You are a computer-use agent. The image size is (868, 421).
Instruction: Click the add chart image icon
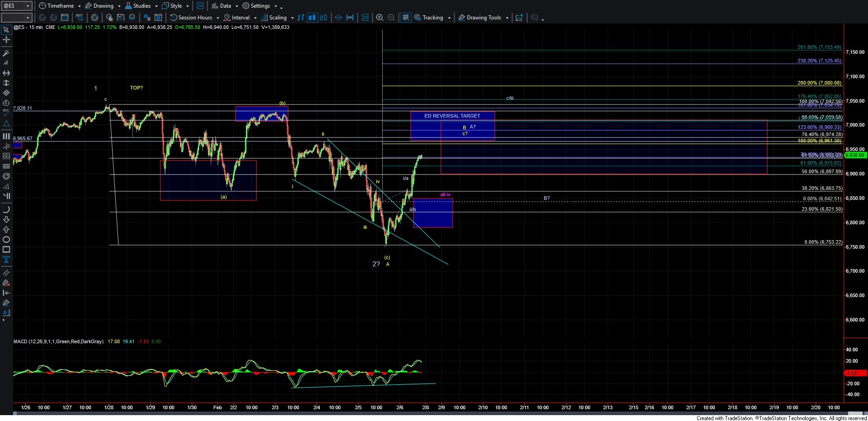click(519, 18)
